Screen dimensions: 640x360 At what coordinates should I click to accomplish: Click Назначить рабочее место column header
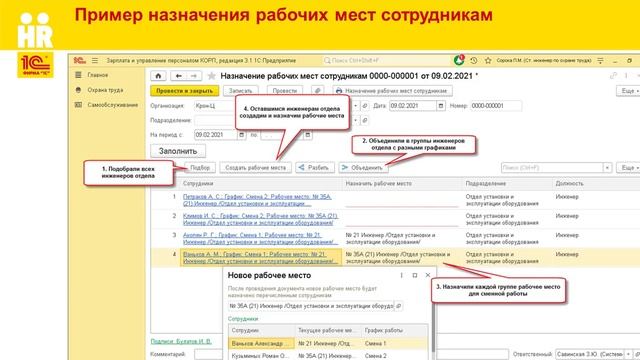(x=402, y=184)
